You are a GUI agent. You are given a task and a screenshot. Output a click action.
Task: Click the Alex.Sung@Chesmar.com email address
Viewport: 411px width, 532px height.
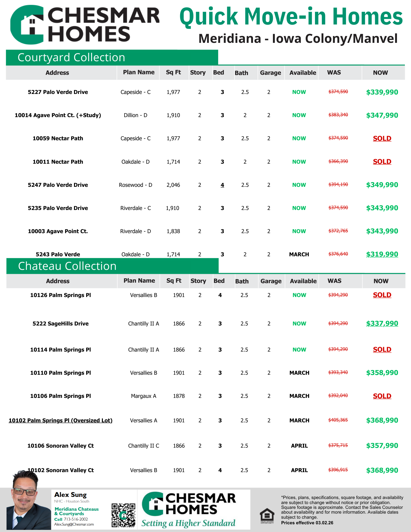74,524
